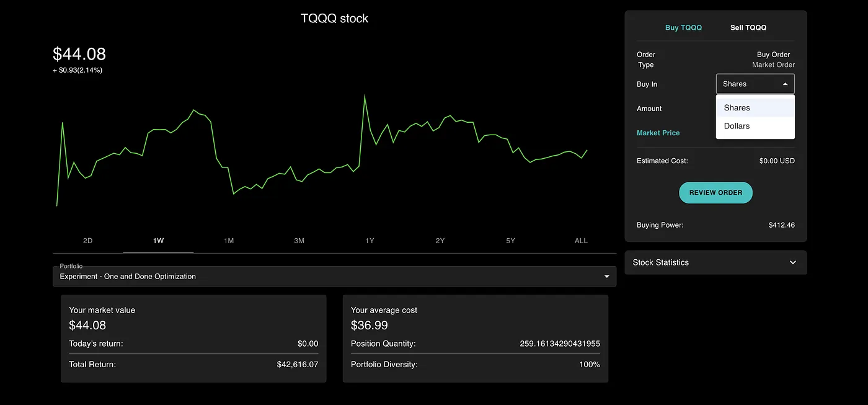Screen dimensions: 868x405
Task: Open the Portfolio selection dropdown
Action: pos(334,277)
